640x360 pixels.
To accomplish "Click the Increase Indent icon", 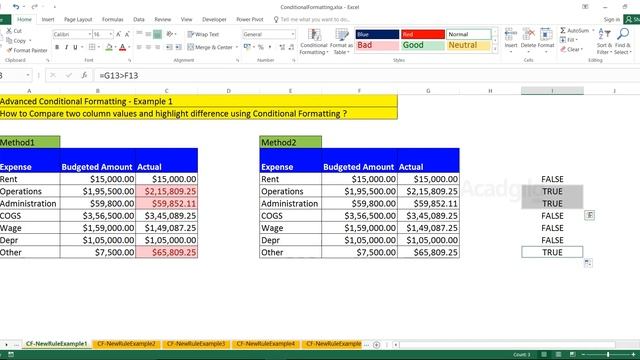I will pos(178,47).
